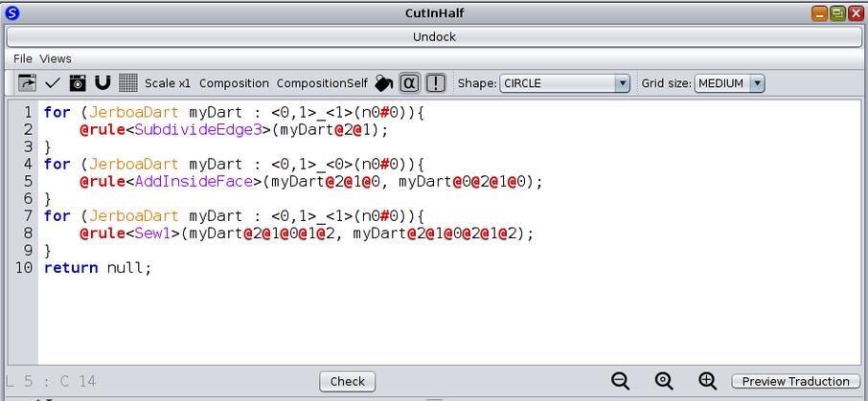Click JerboaDart type on line 4
The image size is (868, 401).
tap(134, 165)
